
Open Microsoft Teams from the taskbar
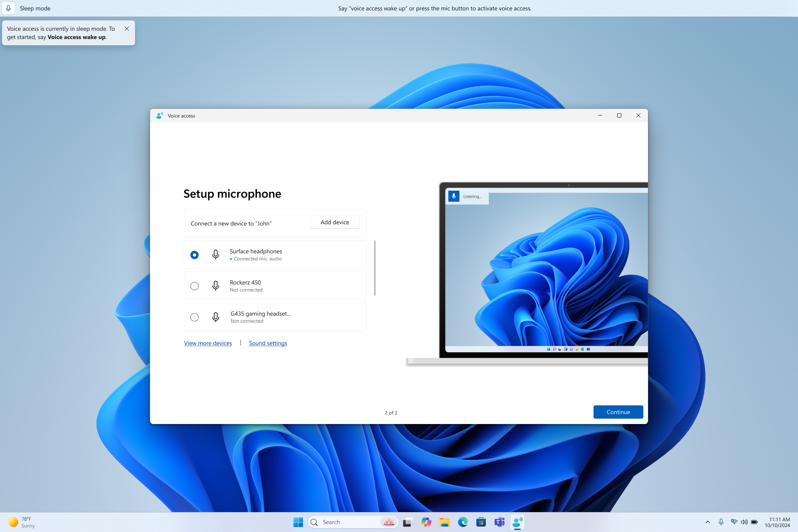499,522
